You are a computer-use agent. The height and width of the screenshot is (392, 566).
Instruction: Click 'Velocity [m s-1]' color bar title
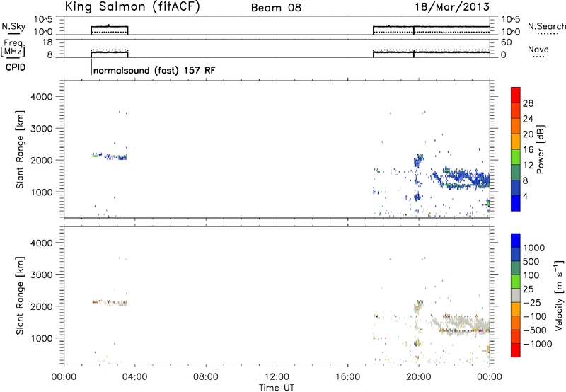(x=559, y=295)
